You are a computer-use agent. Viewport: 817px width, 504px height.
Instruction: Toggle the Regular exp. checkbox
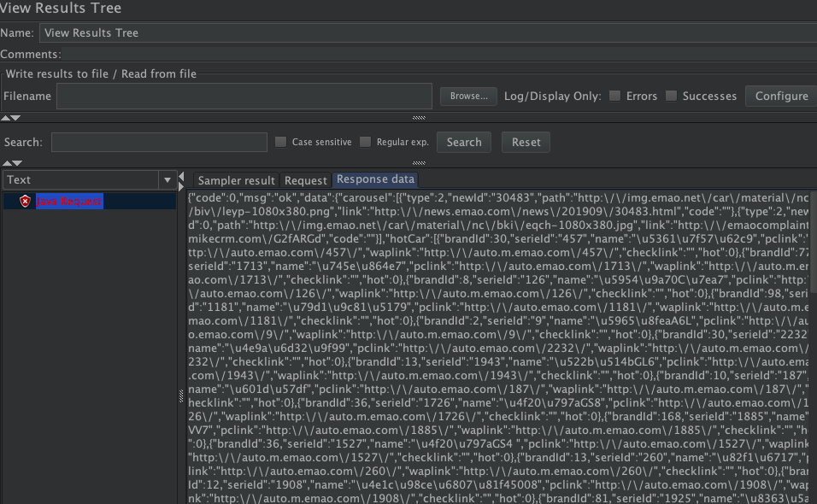coord(366,142)
